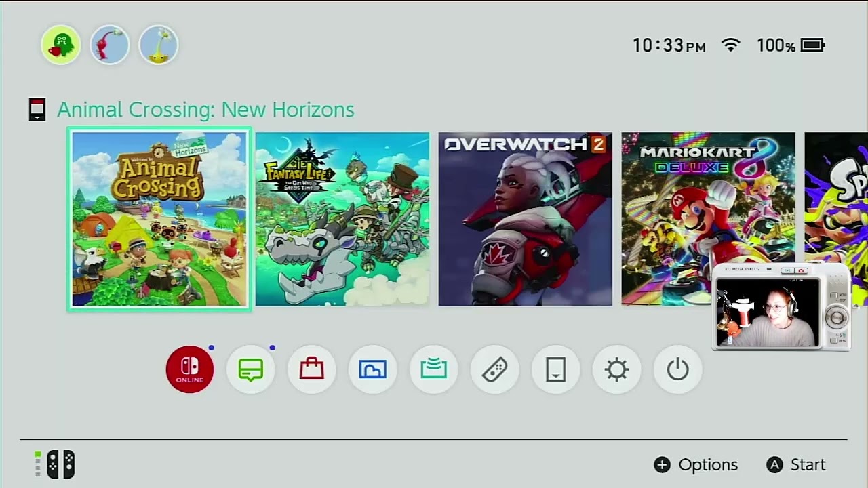Image resolution: width=868 pixels, height=488 pixels.
Task: Select the Animal Crossing: New Horizons tile
Action: [159, 219]
